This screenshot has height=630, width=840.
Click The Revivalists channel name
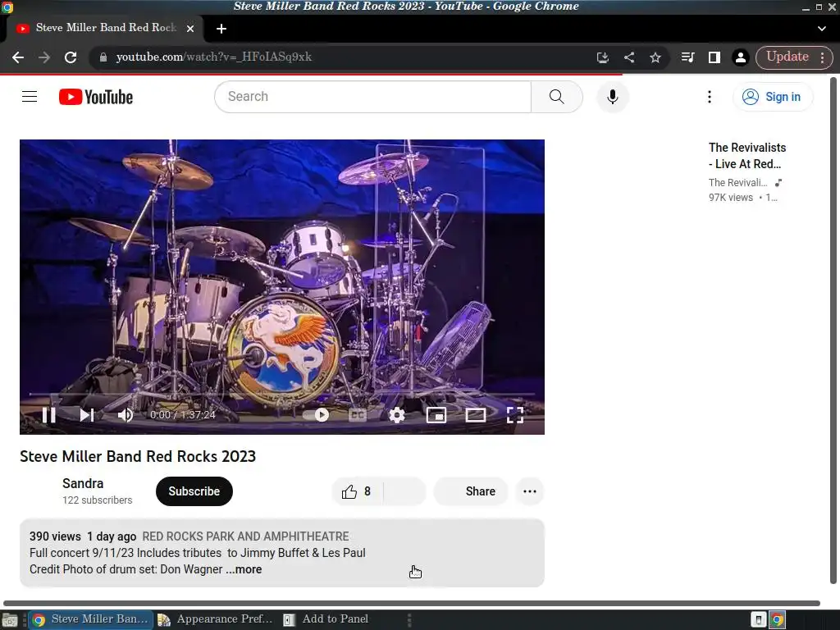click(x=737, y=183)
